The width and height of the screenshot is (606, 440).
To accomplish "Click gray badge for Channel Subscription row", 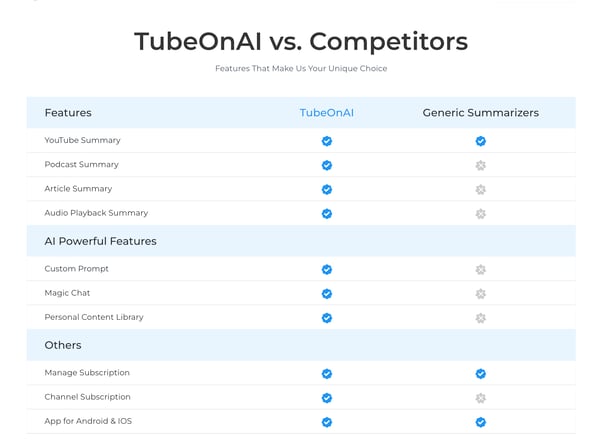I will tap(480, 398).
